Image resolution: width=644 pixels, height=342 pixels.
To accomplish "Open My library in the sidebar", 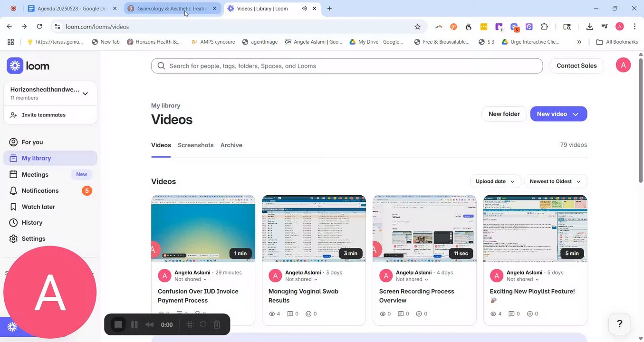I will tap(50, 158).
